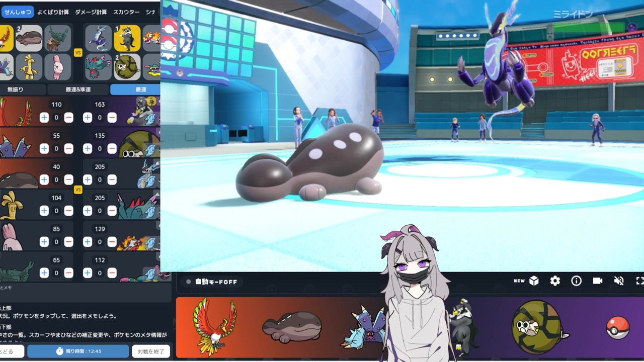Select the pink Pokémon team slot
The height and width of the screenshot is (362, 644).
(57, 67)
